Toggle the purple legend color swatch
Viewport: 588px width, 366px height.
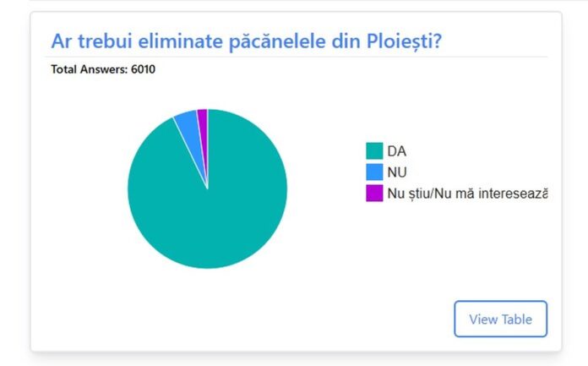(x=374, y=193)
